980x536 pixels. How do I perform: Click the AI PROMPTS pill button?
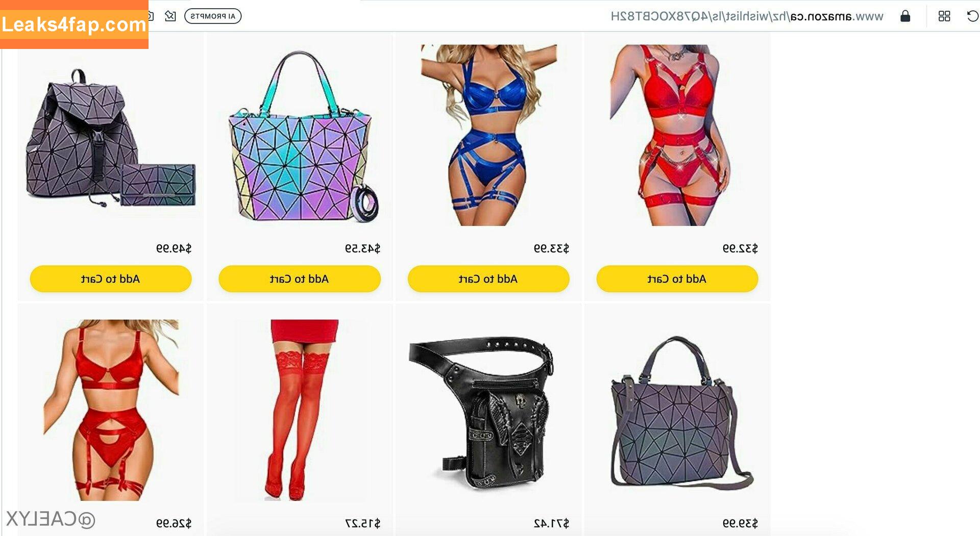tap(213, 16)
